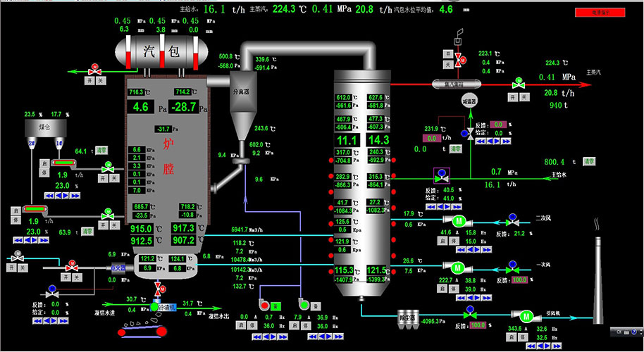Click 清零 reset beside 64.1 t coal total

[x=101, y=150]
